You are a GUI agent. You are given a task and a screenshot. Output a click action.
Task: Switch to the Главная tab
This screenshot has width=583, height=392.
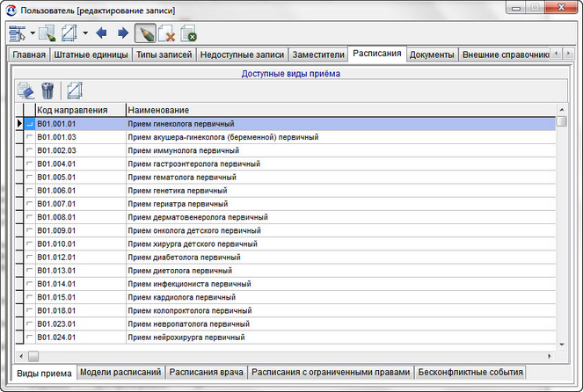pos(29,54)
